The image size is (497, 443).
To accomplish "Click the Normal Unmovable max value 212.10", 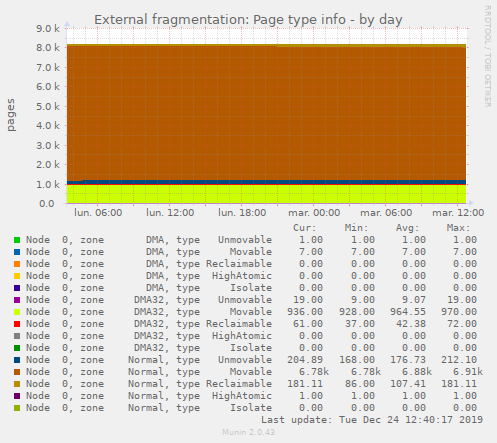I will click(x=459, y=360).
